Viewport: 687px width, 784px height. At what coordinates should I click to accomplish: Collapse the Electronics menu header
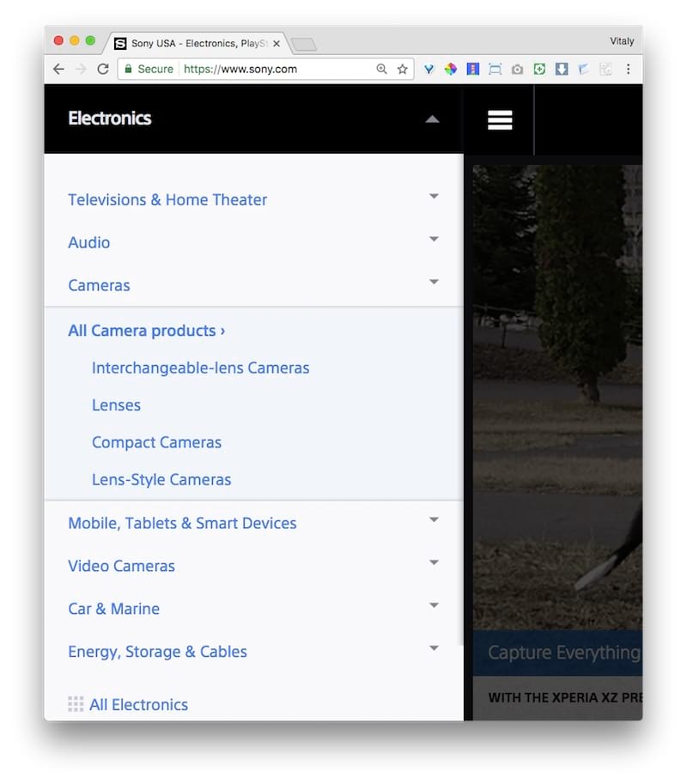[432, 119]
